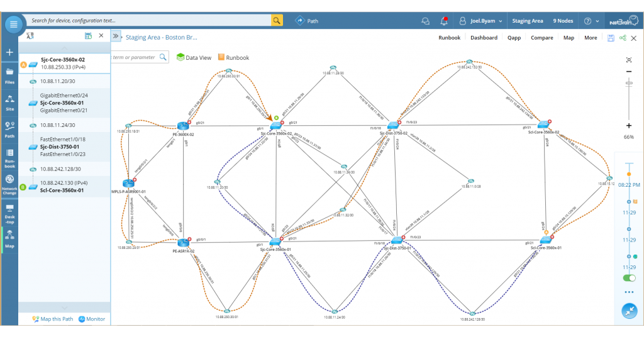Open the chat messages icon
Image resolution: width=644 pixels, height=337 pixels.
pyautogui.click(x=426, y=21)
